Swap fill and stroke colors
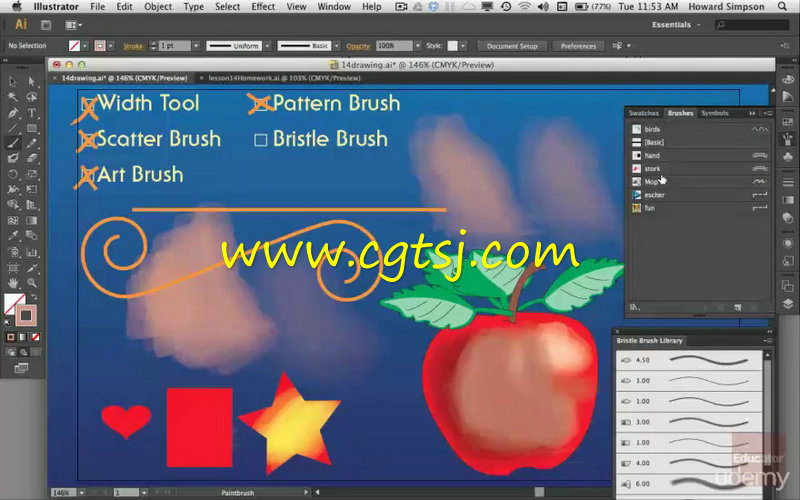Image resolution: width=800 pixels, height=500 pixels. [x=34, y=297]
